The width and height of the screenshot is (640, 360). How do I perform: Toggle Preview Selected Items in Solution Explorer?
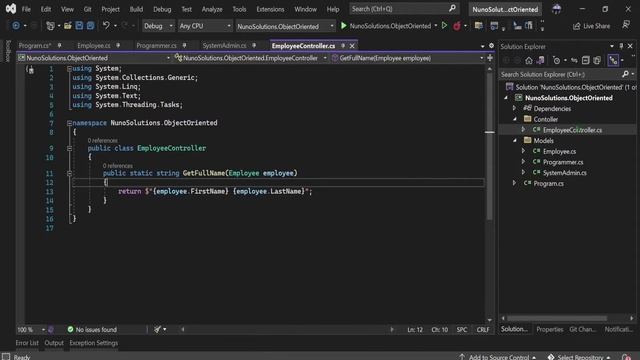tap(613, 60)
